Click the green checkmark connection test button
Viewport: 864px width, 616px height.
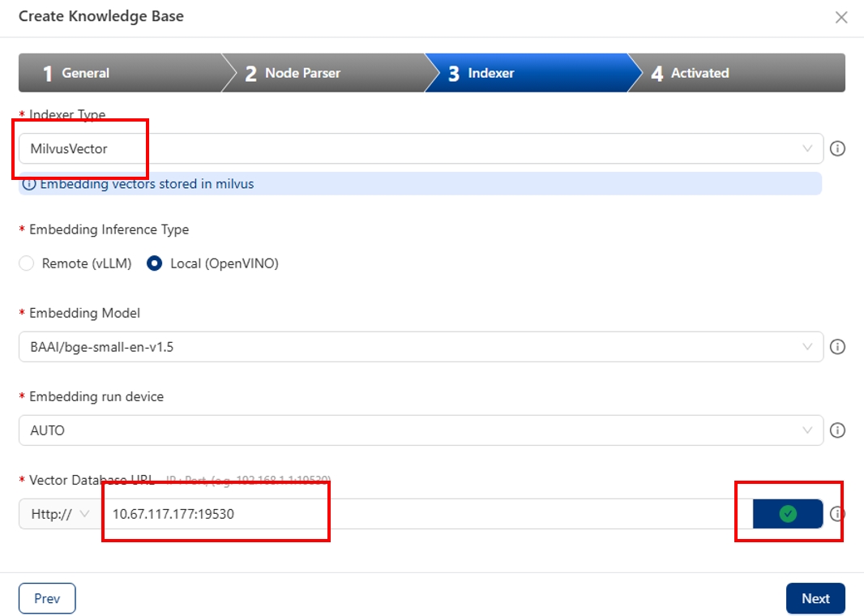coord(787,514)
